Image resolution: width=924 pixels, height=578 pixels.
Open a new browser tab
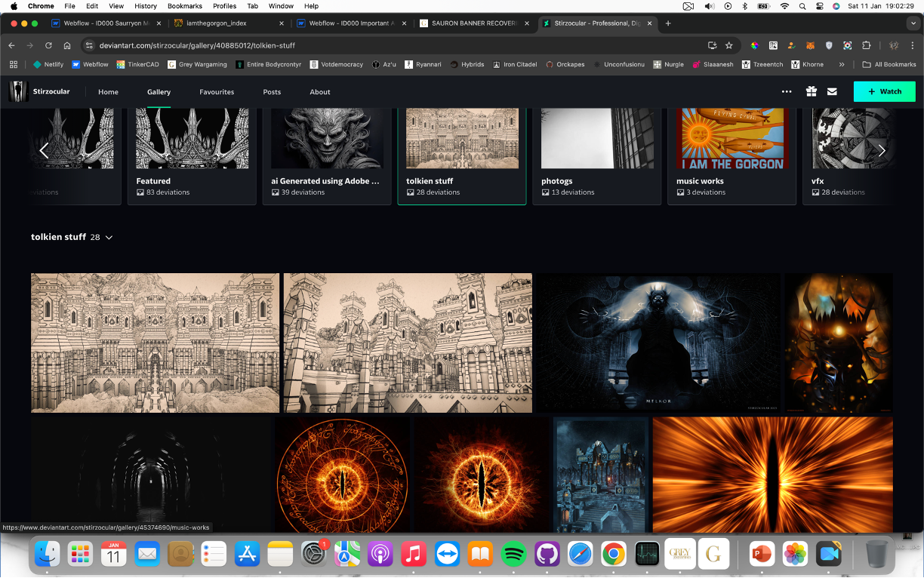668,23
